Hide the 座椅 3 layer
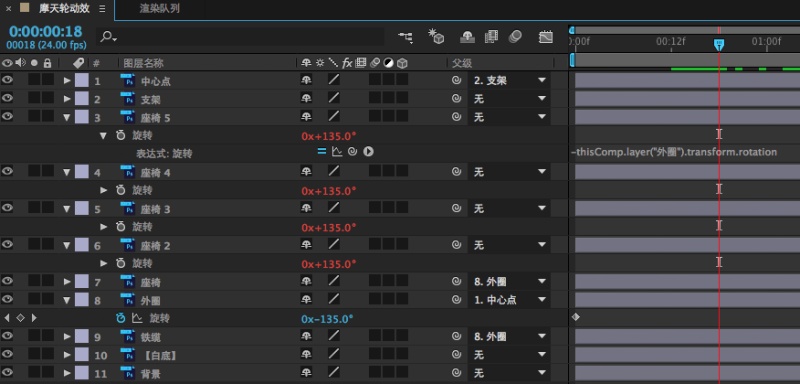Viewport: 800px width, 384px height. point(7,208)
